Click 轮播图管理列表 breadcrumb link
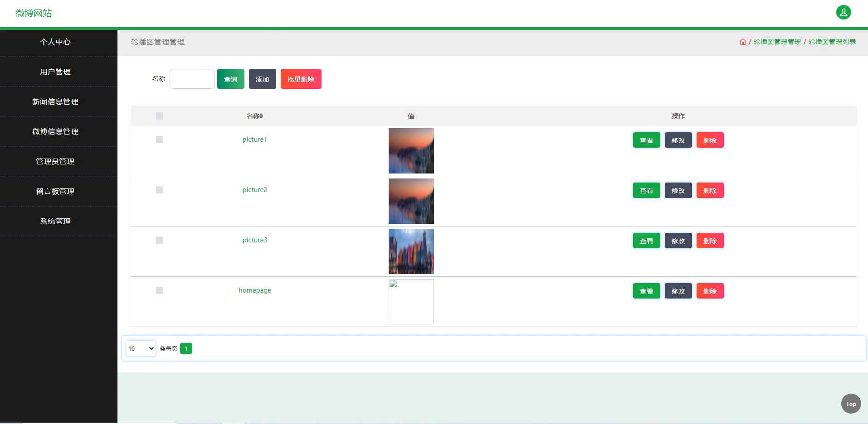868x424 pixels. click(832, 42)
